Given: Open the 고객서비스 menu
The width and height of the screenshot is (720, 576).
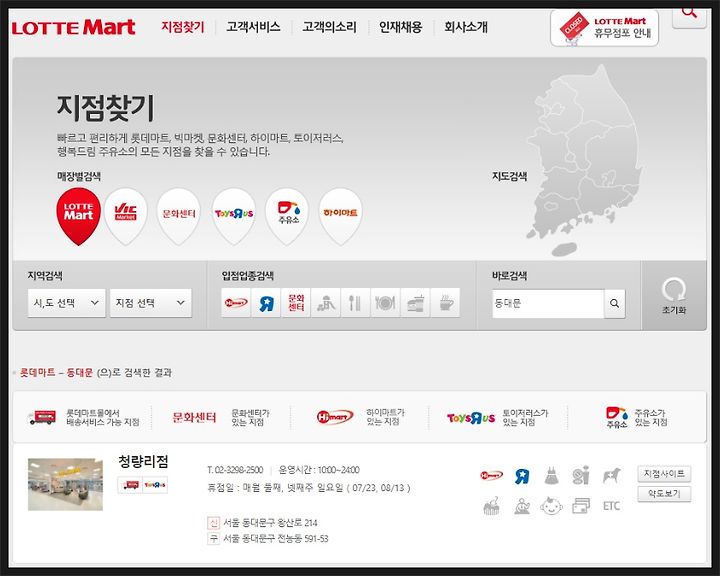Looking at the screenshot, I should 253,27.
